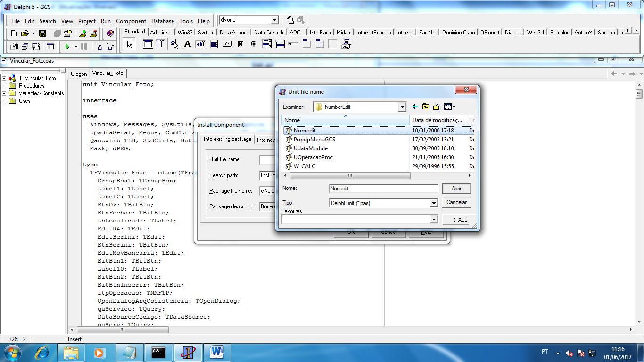Open the Tipo file type dropdown
644x362 pixels.
click(433, 203)
